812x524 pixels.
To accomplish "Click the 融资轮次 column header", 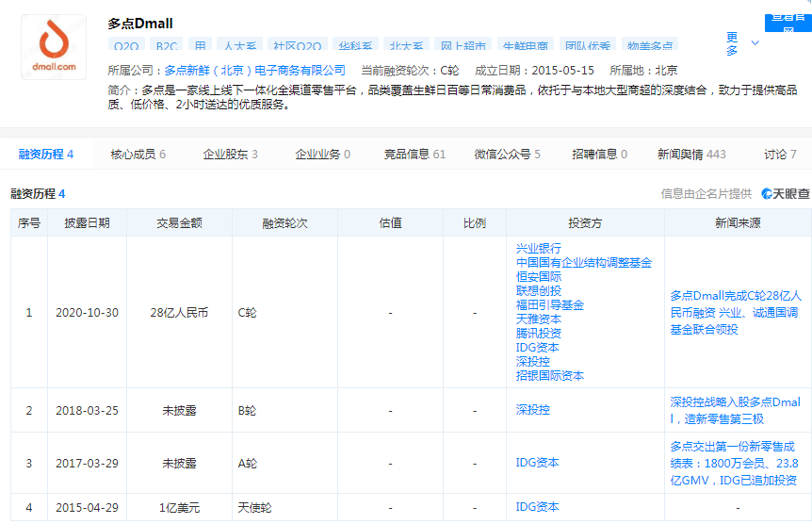I will (x=284, y=222).
